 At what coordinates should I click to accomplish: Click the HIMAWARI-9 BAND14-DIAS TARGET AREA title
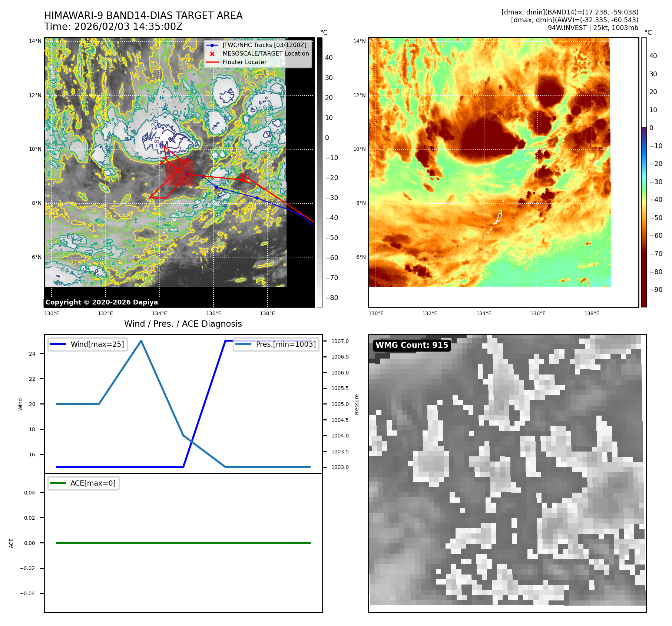(x=143, y=16)
